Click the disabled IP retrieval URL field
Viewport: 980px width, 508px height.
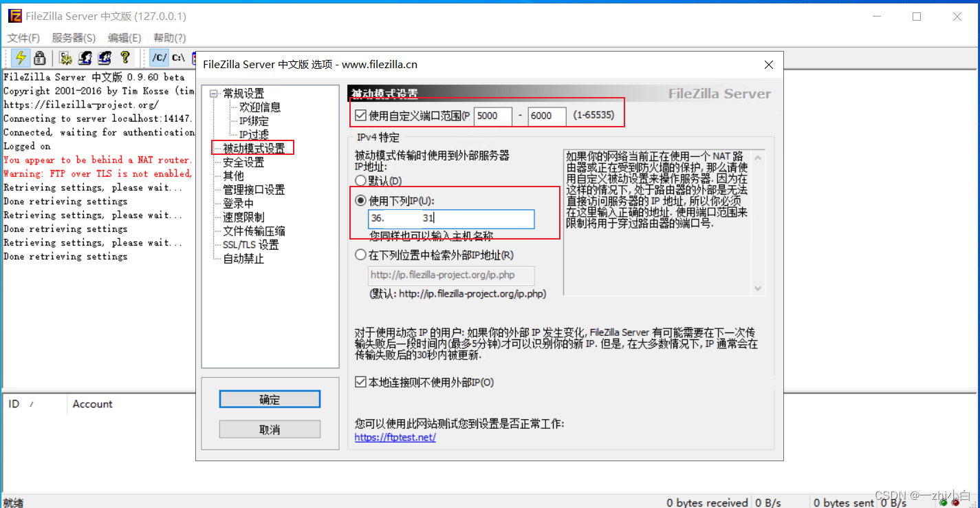(451, 275)
